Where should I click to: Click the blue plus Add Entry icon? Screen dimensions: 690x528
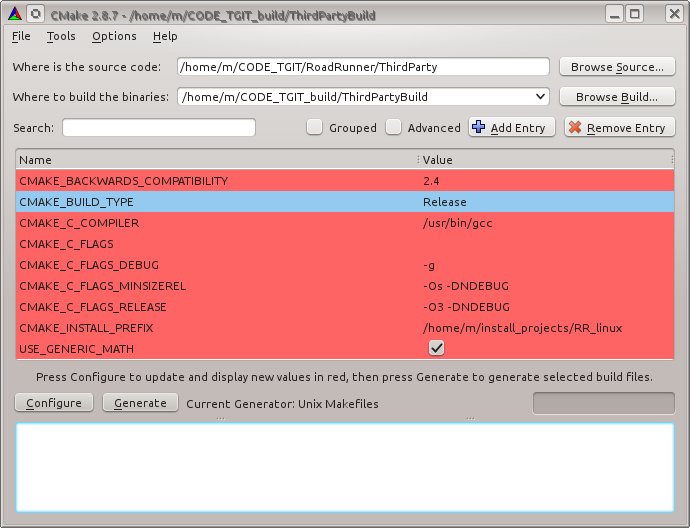click(x=478, y=128)
